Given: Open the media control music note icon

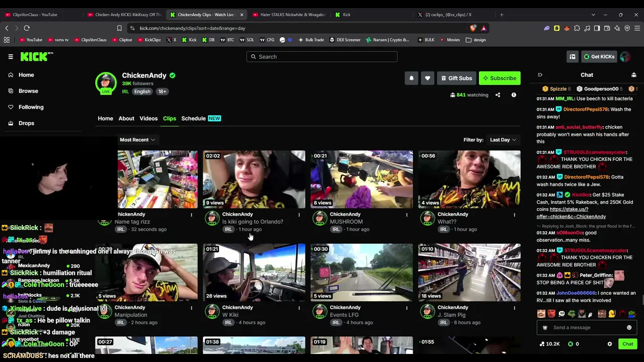Looking at the screenshot, I should tap(587, 28).
